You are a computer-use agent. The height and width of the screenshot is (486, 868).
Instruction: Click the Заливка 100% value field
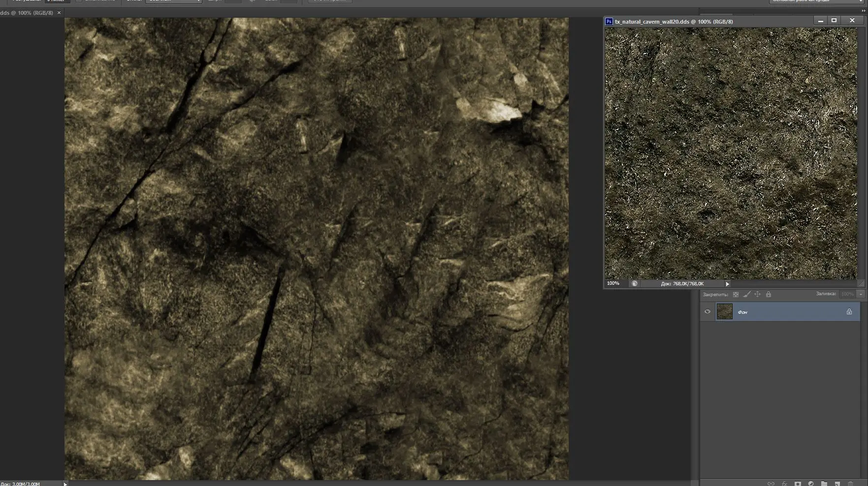[847, 294]
